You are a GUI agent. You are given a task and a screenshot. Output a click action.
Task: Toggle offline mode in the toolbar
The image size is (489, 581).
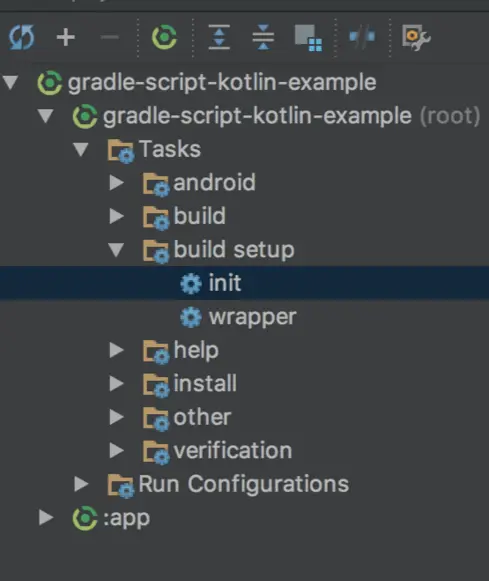coord(362,37)
